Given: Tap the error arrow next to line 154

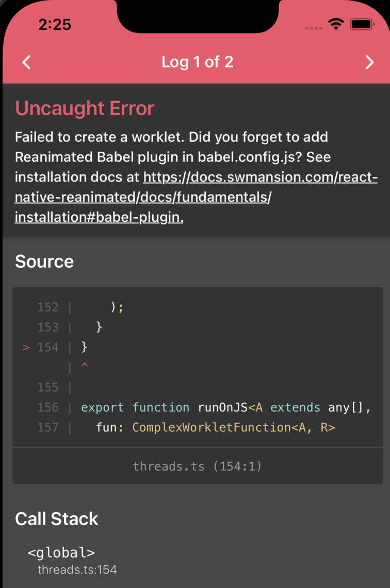Looking at the screenshot, I should click(25, 347).
